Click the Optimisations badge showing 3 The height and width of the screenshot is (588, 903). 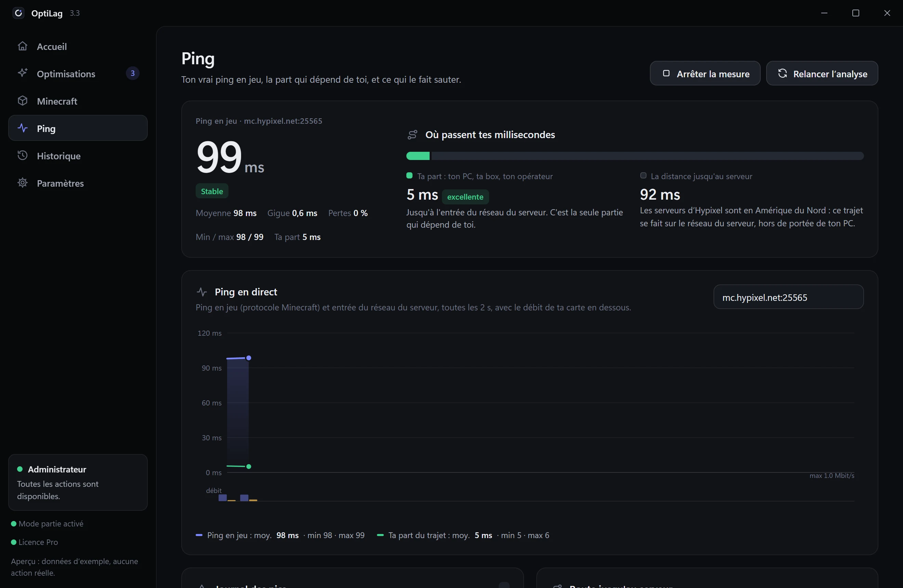tap(132, 73)
